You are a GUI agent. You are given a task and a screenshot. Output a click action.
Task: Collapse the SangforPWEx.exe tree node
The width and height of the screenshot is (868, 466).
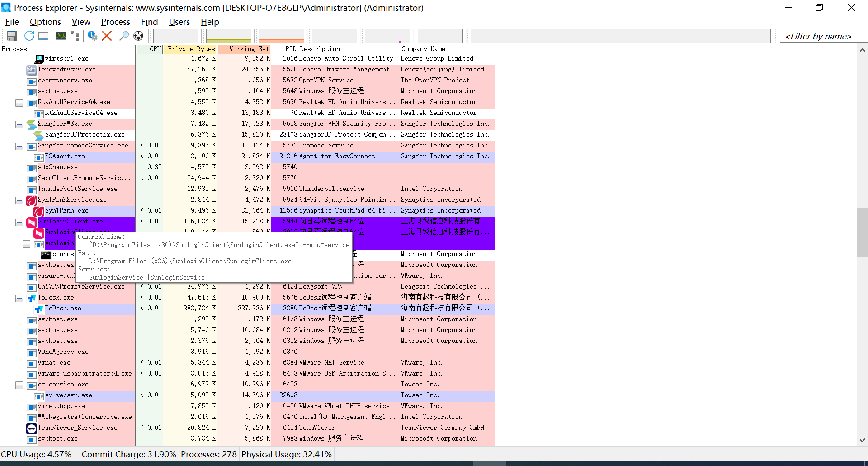tap(19, 124)
